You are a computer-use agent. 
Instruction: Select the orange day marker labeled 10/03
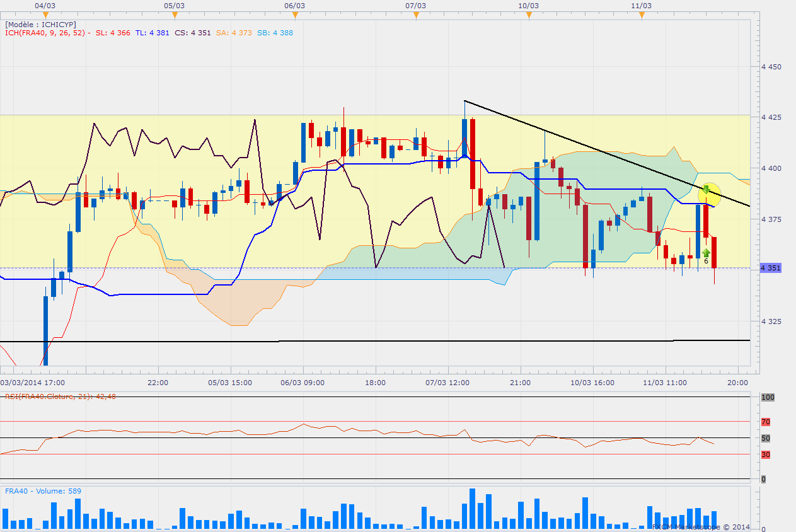528,16
